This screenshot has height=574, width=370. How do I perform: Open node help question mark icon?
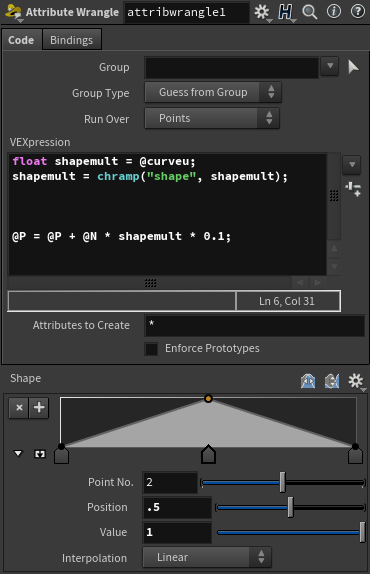(358, 12)
